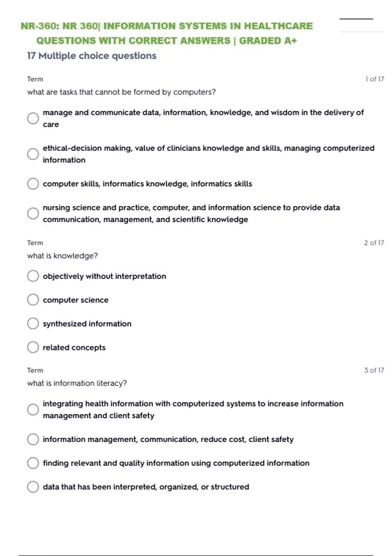Screen dimensions: 392x556
Task: Pick the 'nursing science and practice' answer option
Action: 33,214
